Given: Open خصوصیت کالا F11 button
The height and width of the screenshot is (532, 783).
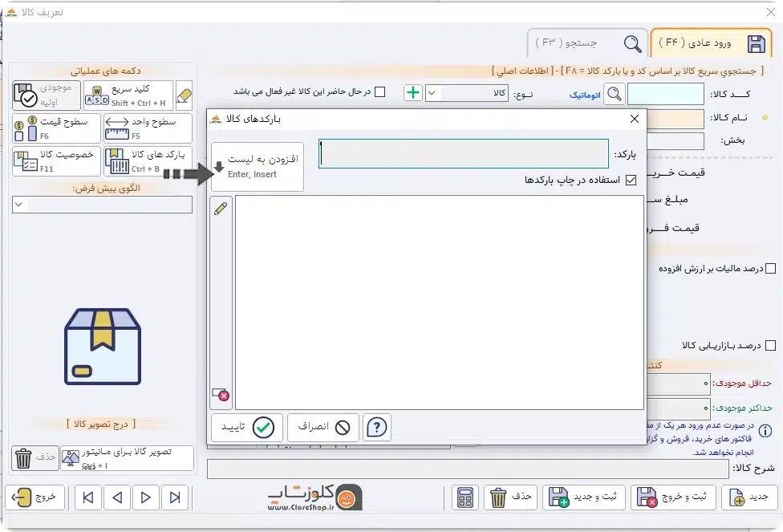Looking at the screenshot, I should coord(56,160).
